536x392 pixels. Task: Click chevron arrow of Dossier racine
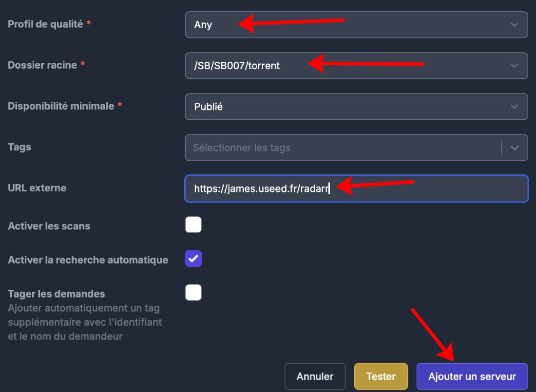(x=514, y=66)
